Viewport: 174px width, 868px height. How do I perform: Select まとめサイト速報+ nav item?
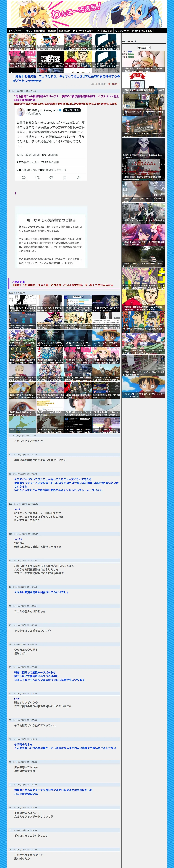tap(83, 31)
